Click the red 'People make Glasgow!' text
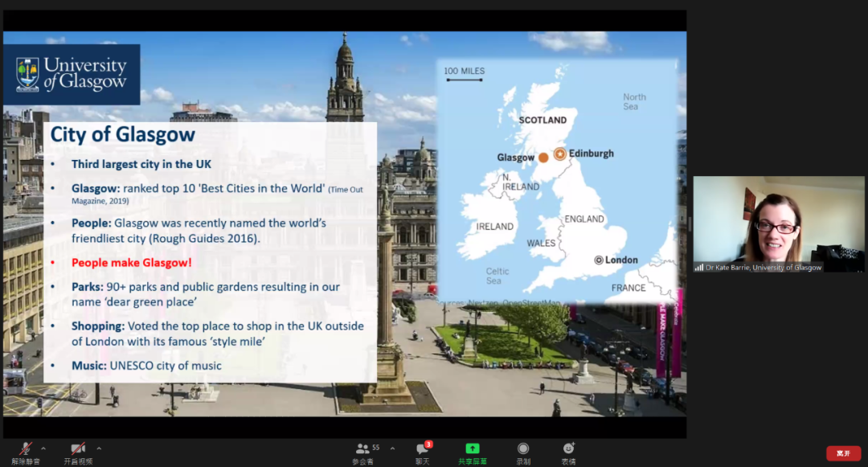This screenshot has height=467, width=868. click(132, 263)
